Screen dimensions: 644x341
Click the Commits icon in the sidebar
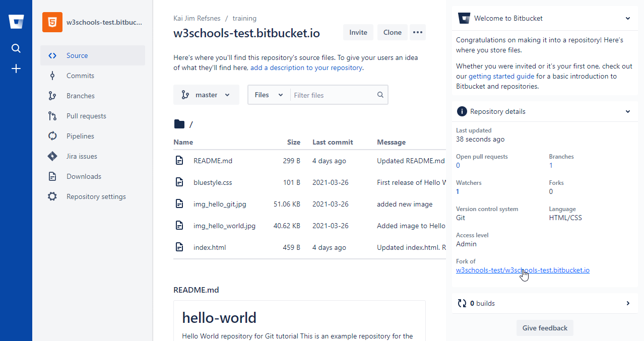click(52, 76)
